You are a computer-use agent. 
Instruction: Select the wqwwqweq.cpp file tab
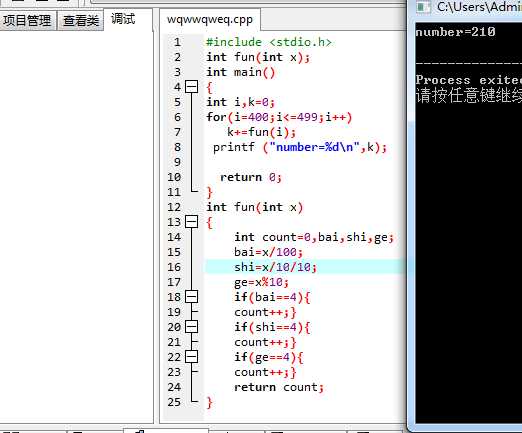pyautogui.click(x=210, y=19)
